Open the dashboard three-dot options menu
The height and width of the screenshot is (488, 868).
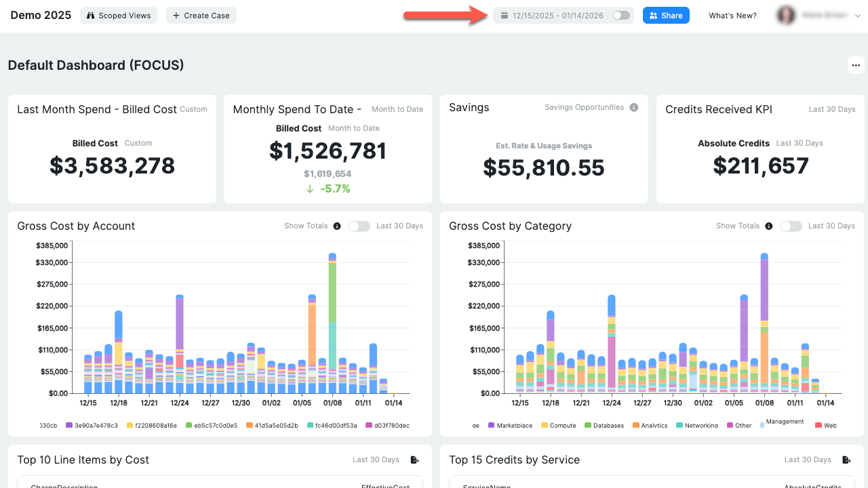pos(856,65)
